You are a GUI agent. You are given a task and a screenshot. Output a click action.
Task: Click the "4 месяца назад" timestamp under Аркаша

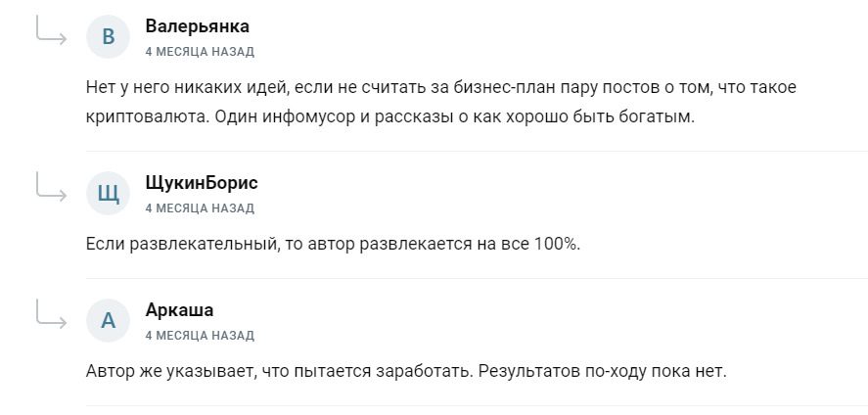pyautogui.click(x=200, y=335)
